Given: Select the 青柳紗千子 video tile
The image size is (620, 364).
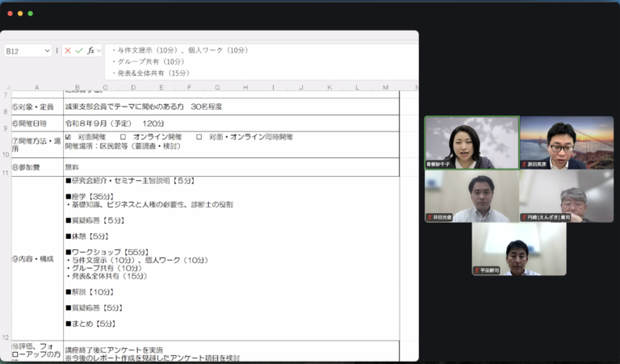Looking at the screenshot, I should (x=472, y=143).
